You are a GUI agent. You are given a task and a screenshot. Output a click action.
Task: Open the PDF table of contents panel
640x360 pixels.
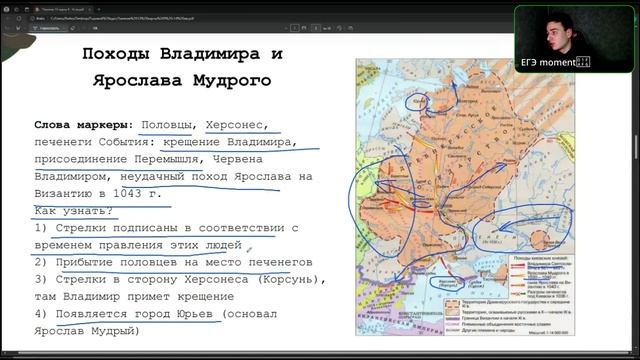(7, 28)
